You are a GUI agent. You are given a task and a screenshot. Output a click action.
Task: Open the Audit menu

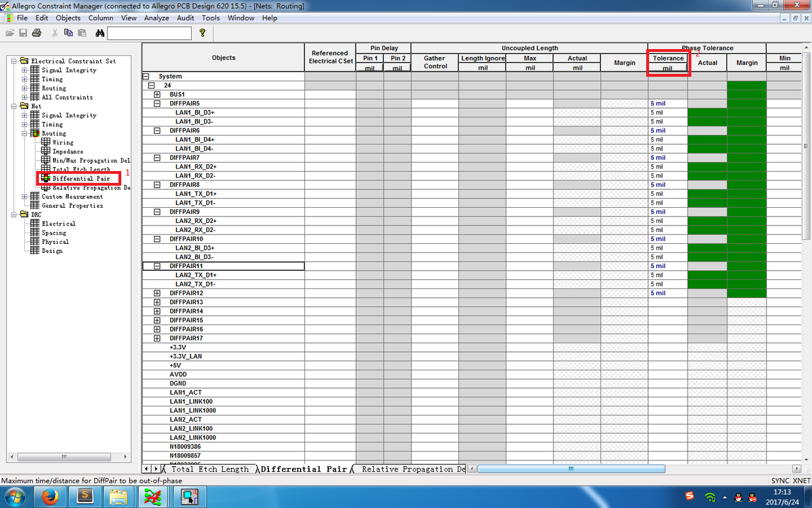point(185,18)
